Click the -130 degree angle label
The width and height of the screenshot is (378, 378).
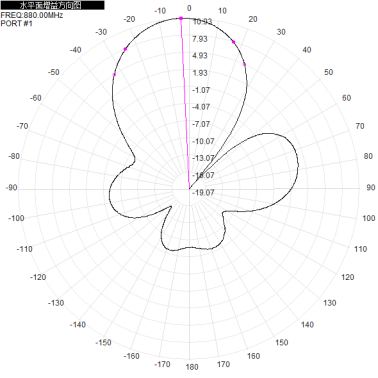coord(56,303)
